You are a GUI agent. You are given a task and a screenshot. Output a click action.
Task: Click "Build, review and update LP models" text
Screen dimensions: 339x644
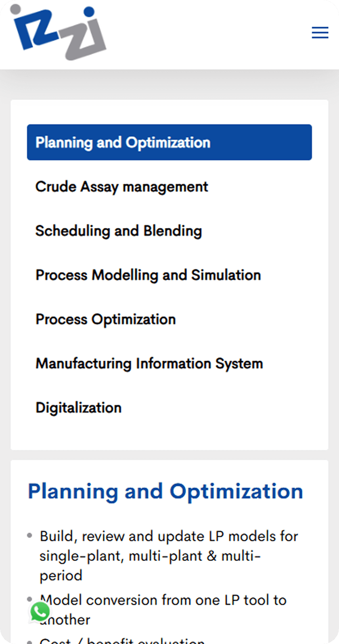pos(169,537)
